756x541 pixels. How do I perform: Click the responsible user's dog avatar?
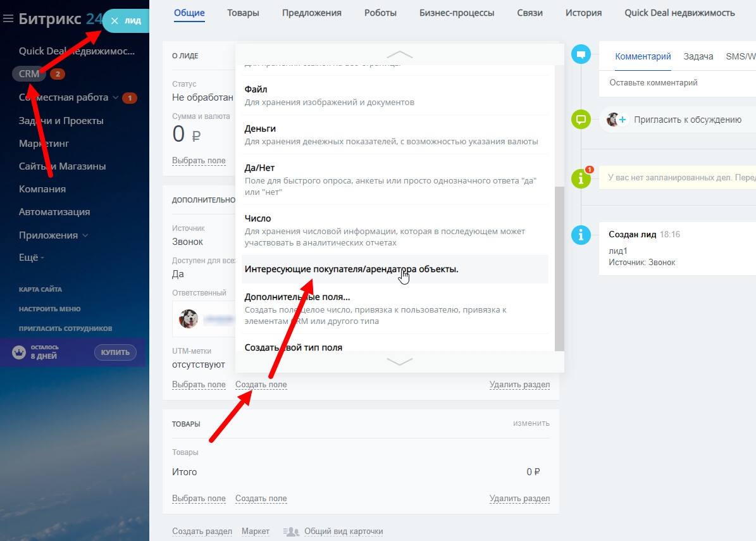click(189, 319)
